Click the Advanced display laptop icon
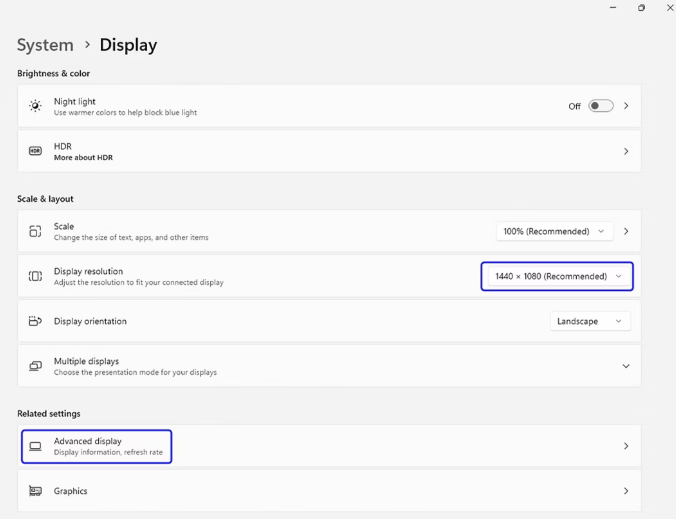Screen dimensions: 676x519 click(x=35, y=446)
